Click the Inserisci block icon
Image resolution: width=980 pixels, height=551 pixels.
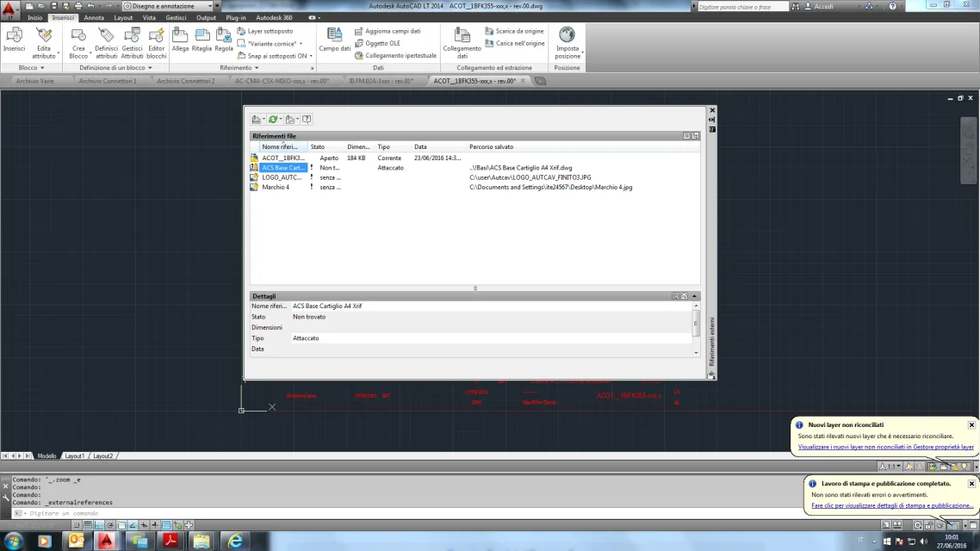[x=14, y=40]
